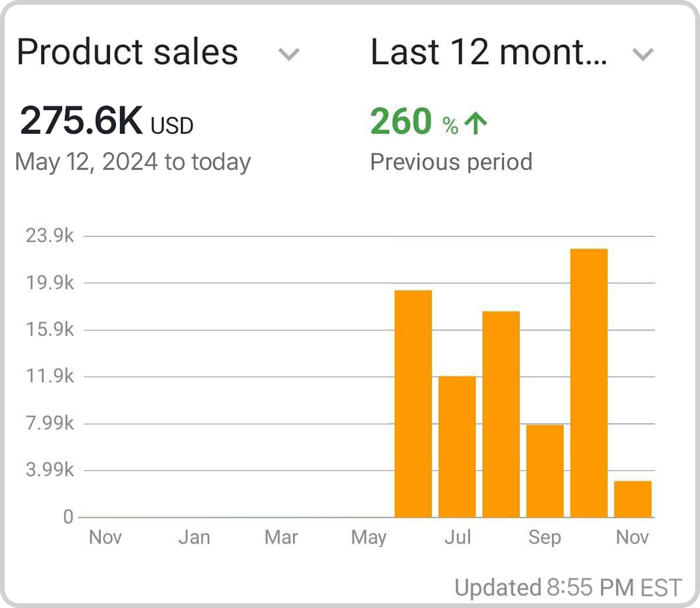Click the Product sales metric title

(x=127, y=52)
